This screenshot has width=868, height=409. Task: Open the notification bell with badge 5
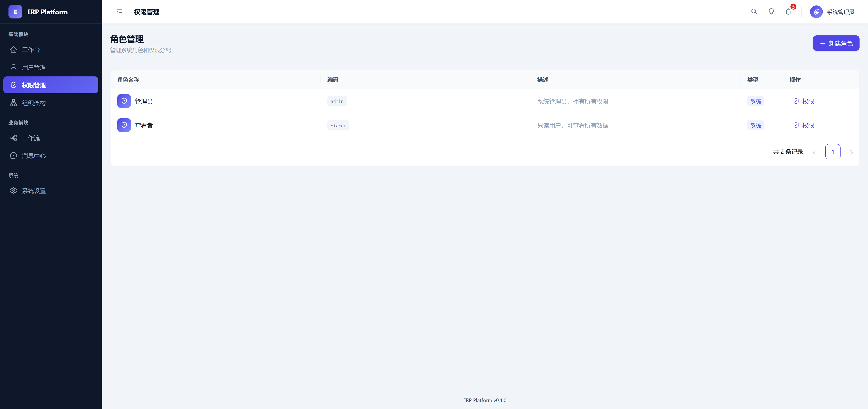coord(788,12)
